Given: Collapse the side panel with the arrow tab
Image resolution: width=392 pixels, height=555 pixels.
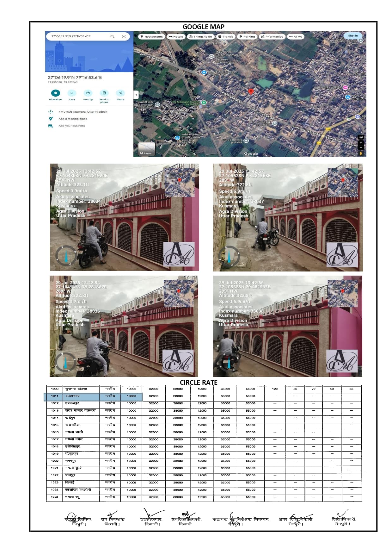Looking at the screenshot, I should pyautogui.click(x=136, y=95).
